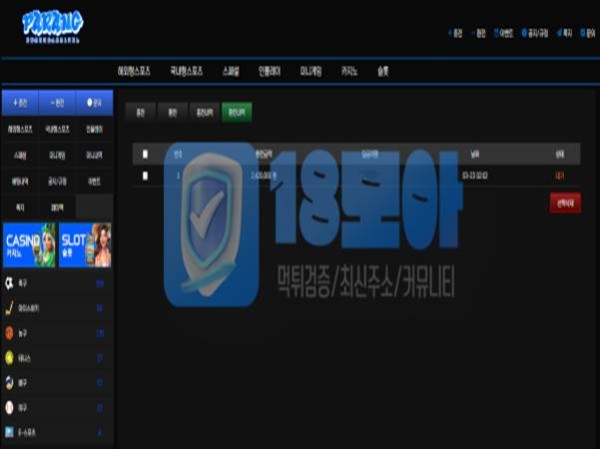The image size is (600, 449).
Task: Click the blue sidebar 충전 button
Action: [x=20, y=103]
